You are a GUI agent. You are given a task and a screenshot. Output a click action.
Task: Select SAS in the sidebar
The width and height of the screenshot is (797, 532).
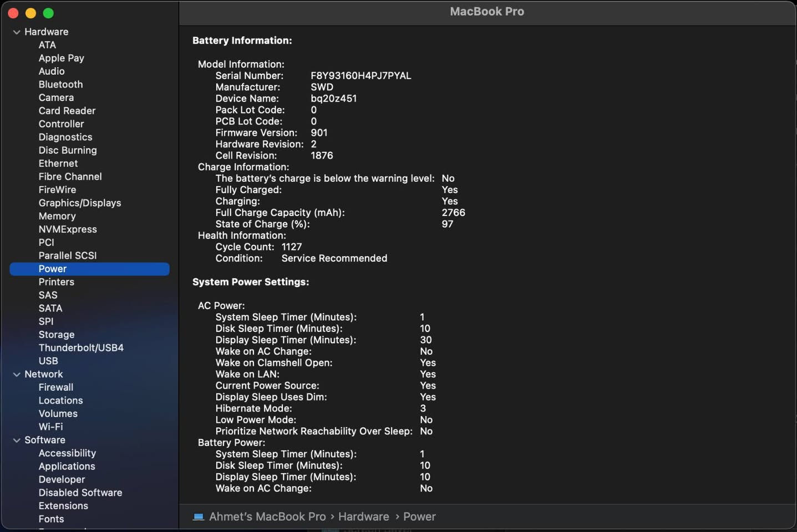[48, 295]
